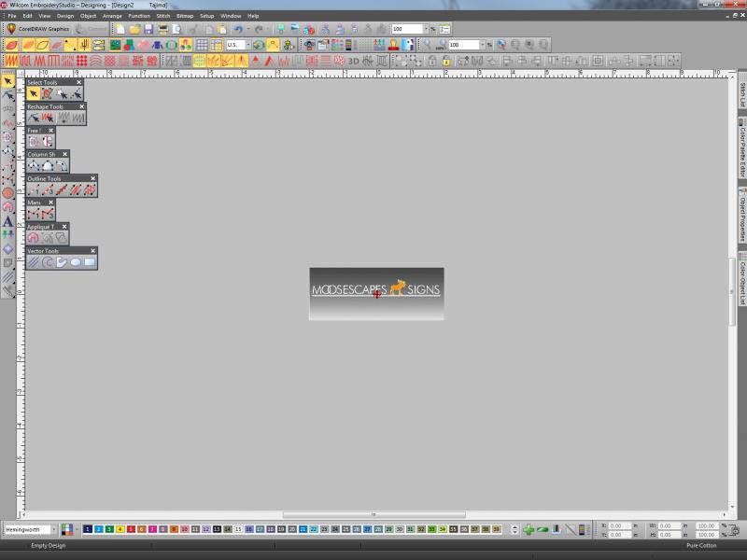Open the Object Properties side tab
The width and height of the screenshot is (747, 560).
pyautogui.click(x=742, y=216)
